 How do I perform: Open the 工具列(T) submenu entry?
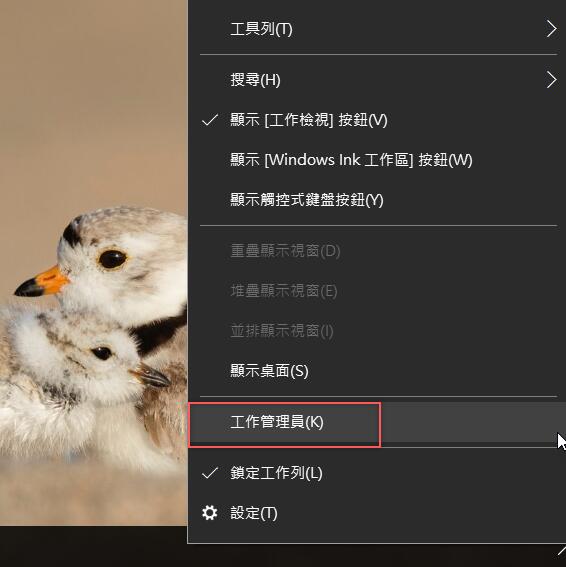point(376,29)
